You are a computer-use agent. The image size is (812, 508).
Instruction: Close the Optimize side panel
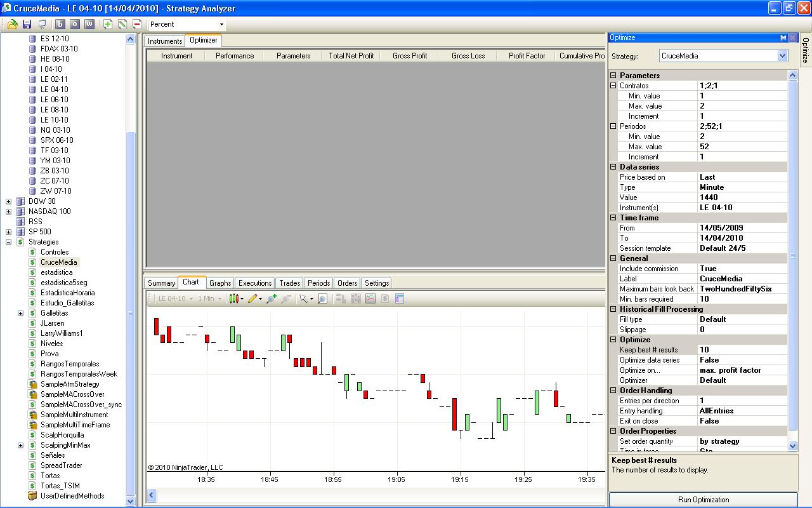[x=792, y=37]
